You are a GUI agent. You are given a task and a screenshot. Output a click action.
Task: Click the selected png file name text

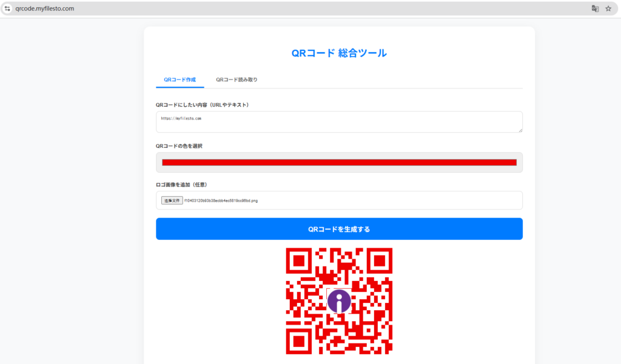click(x=221, y=200)
